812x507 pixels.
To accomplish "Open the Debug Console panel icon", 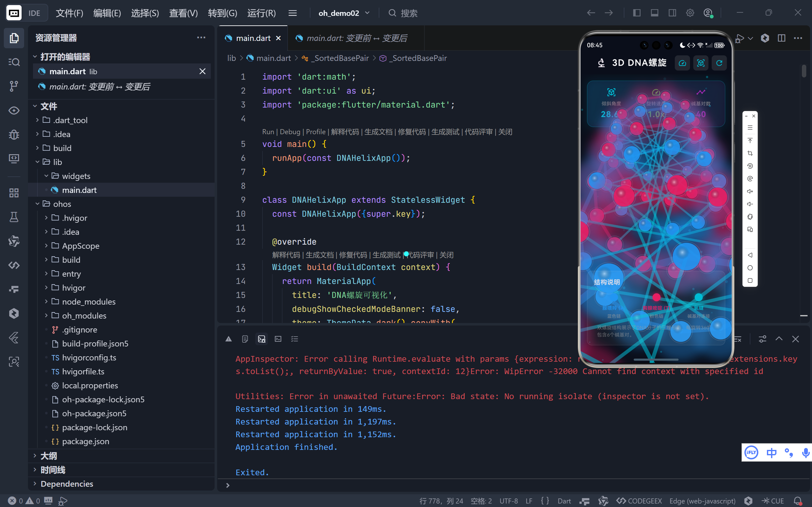I will [x=262, y=339].
